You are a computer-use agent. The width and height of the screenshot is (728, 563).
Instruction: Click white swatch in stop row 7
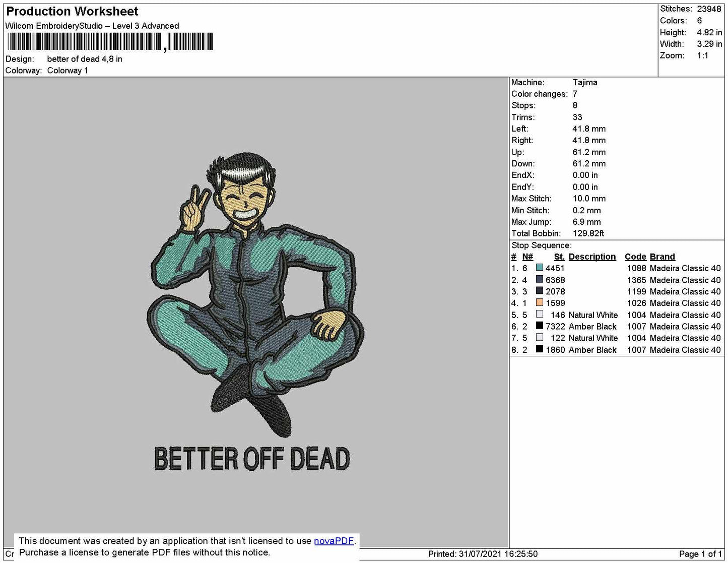[x=540, y=337]
